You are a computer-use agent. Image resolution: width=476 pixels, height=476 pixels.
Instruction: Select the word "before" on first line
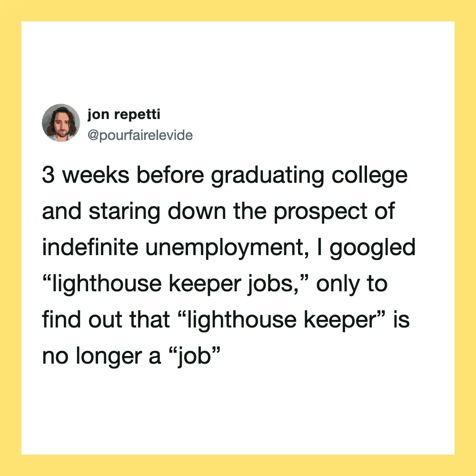click(x=170, y=175)
